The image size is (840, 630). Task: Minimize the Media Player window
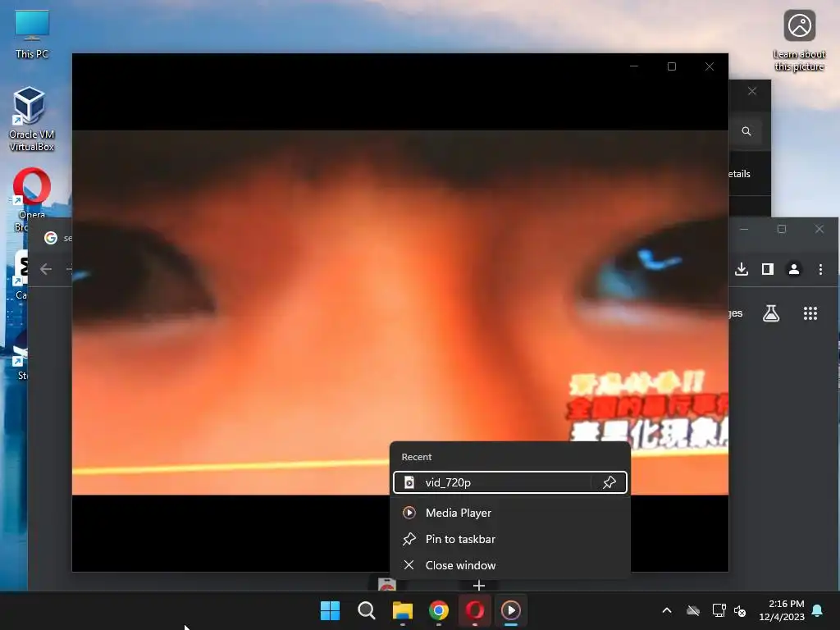(634, 66)
